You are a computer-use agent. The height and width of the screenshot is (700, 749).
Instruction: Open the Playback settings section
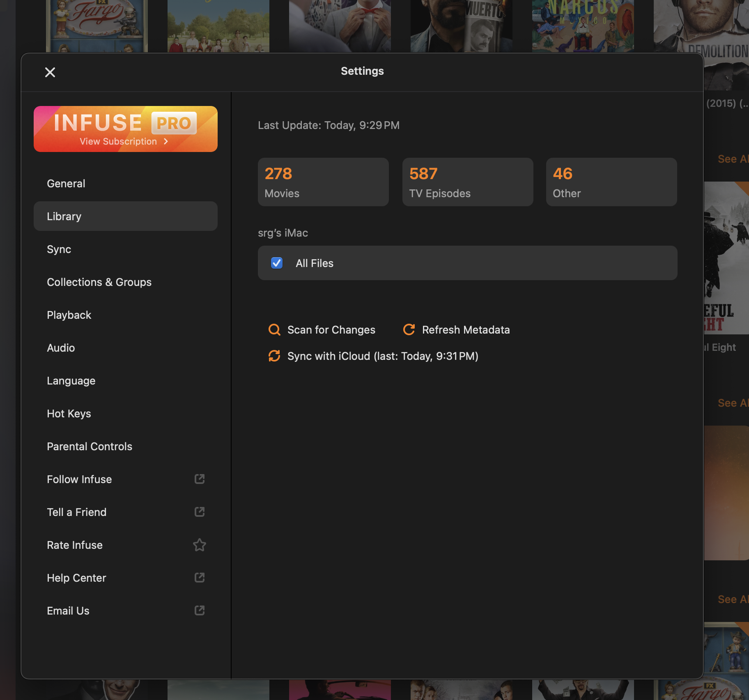point(126,315)
